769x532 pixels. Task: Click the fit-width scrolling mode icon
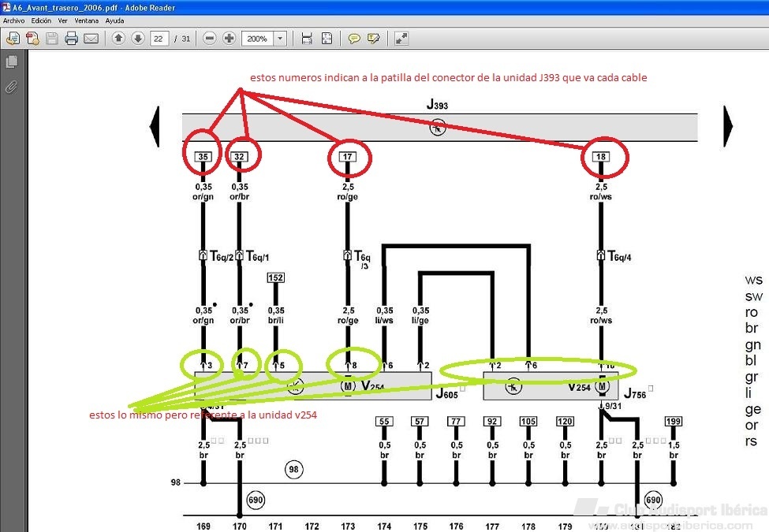click(x=307, y=38)
